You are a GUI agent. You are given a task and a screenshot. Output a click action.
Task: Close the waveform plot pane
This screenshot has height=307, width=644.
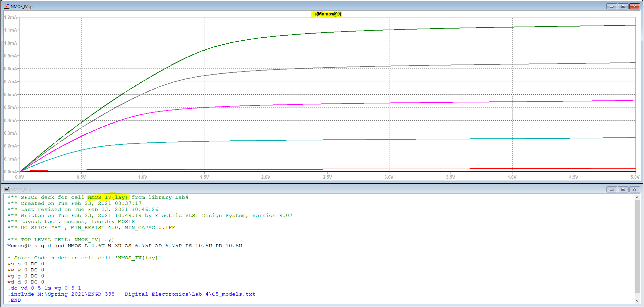(634, 6)
